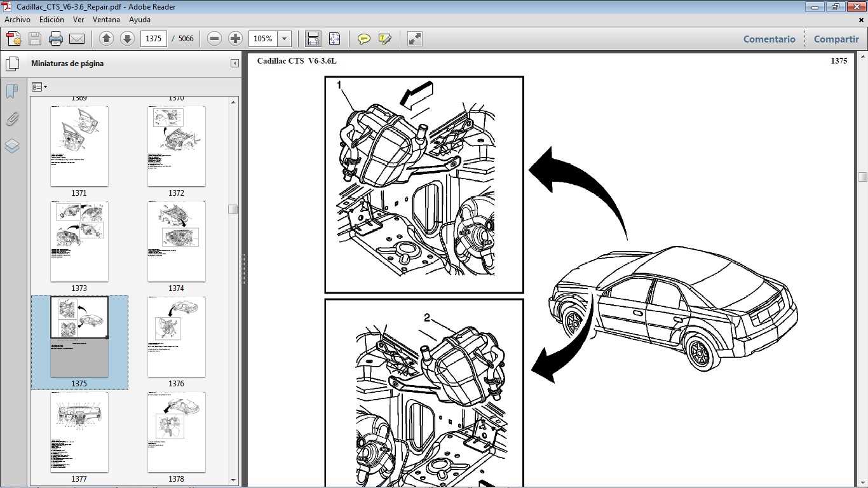Click the thumbnail panel scrollbar handle

click(233, 209)
